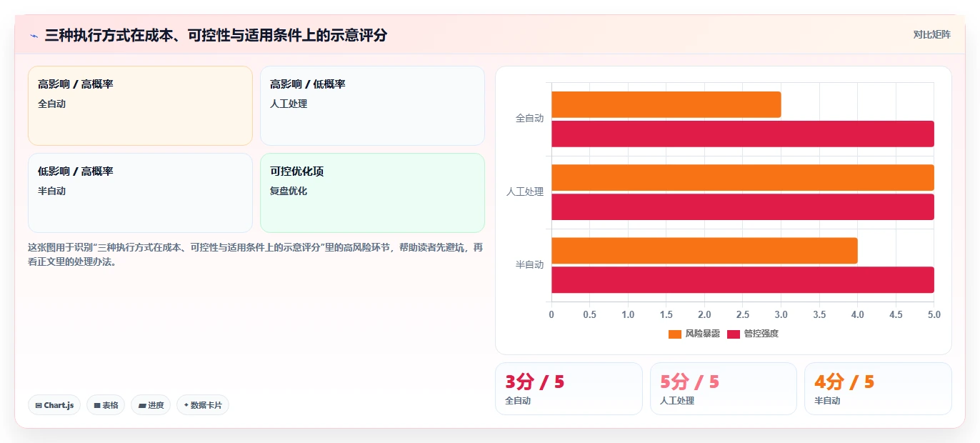Click the 对比矩阵 label
The width and height of the screenshot is (980, 443).
931,34
